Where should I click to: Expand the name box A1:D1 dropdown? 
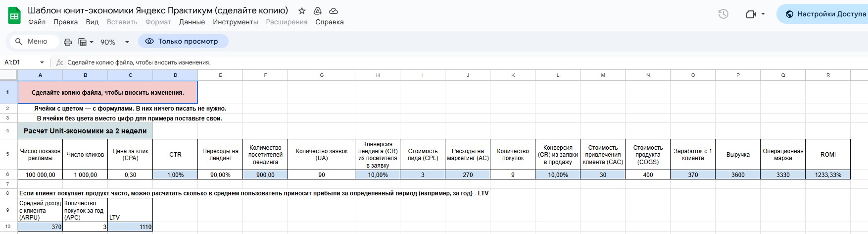[42, 62]
